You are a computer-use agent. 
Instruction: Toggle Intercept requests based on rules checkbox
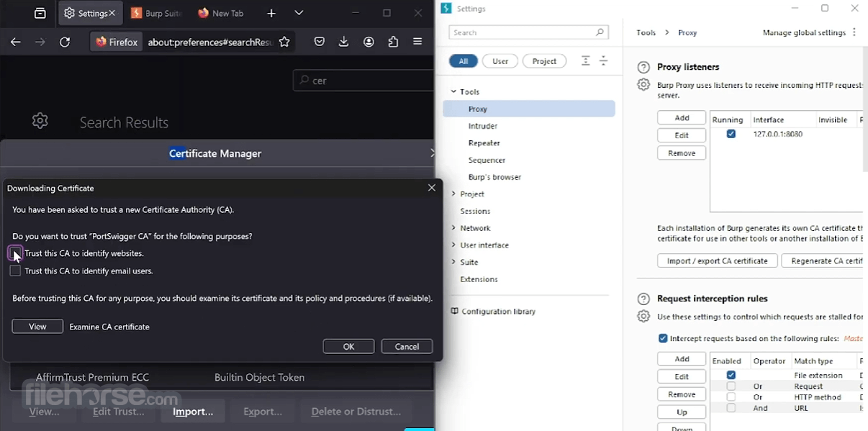point(663,338)
